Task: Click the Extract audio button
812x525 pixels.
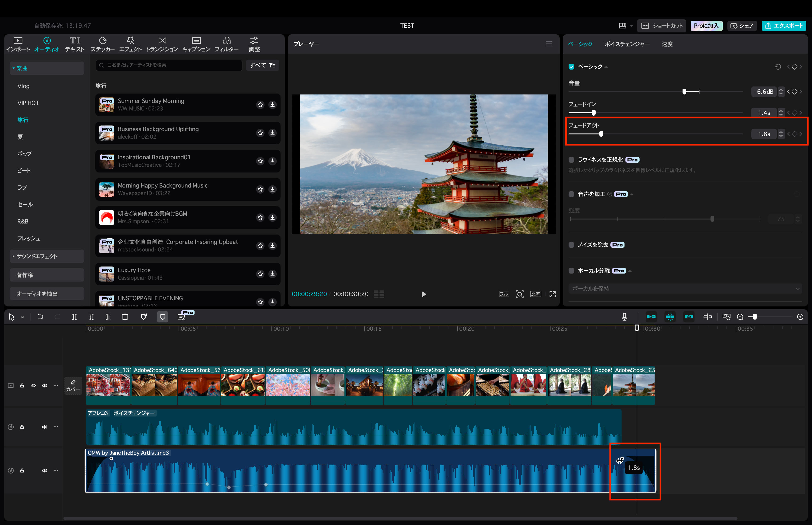Action: [x=47, y=294]
